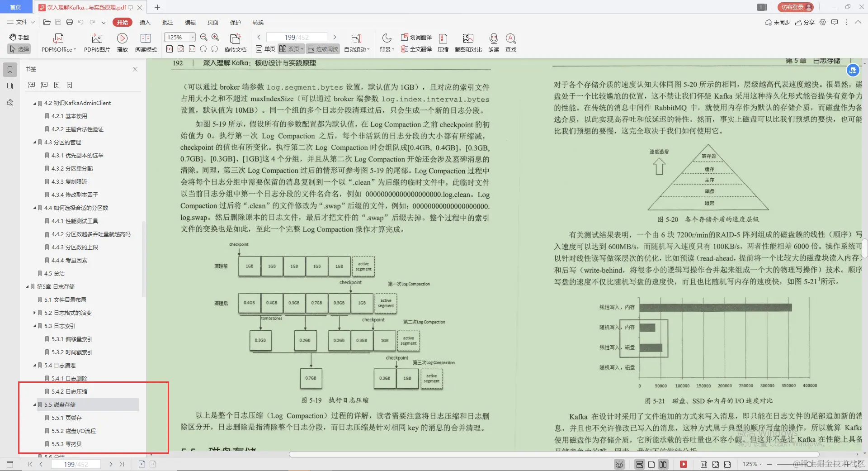
Task: Start 朗读 read-aloud mode
Action: (x=493, y=42)
